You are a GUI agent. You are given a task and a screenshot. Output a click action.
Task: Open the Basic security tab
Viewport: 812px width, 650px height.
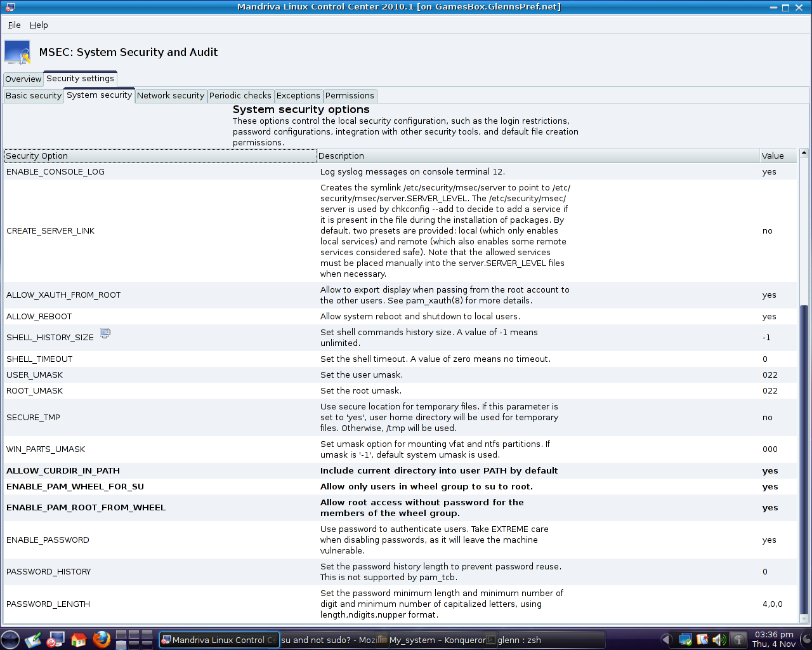34,95
